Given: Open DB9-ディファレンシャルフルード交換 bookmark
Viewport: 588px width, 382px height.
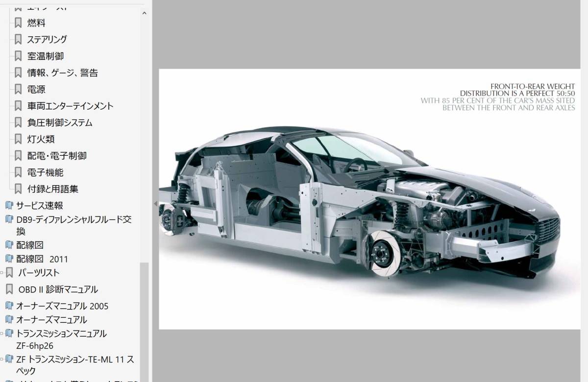Looking at the screenshot, I should (x=74, y=225).
